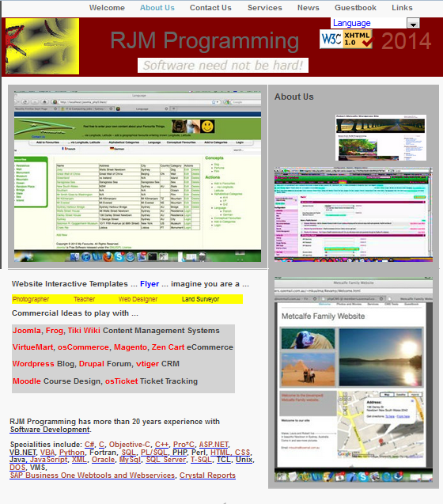Open the Wordpress Blog link
Image resolution: width=443 pixels, height=504 pixels.
(x=33, y=364)
